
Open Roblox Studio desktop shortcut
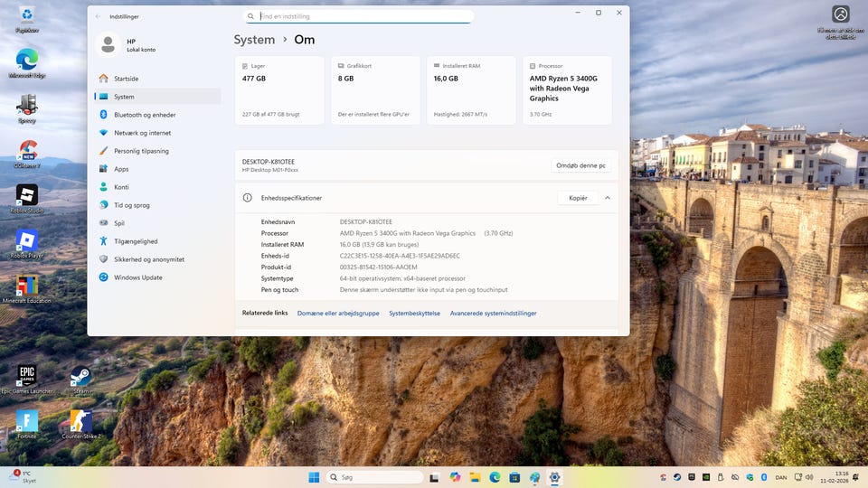click(27, 195)
